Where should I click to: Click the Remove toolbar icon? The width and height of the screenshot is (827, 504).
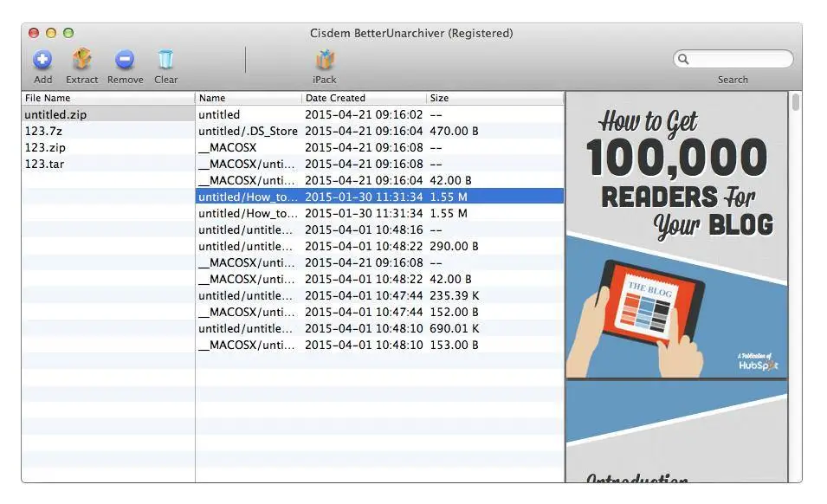pyautogui.click(x=125, y=59)
